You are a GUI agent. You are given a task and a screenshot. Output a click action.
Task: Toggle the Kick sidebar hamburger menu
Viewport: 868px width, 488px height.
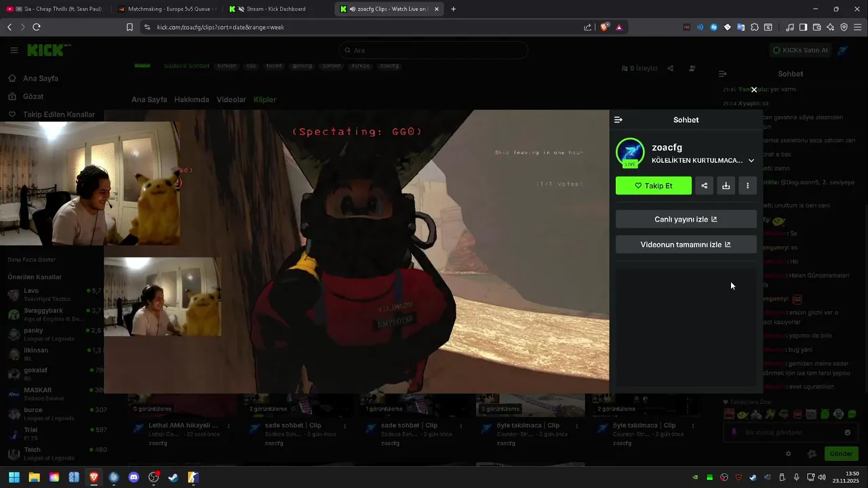pos(14,50)
